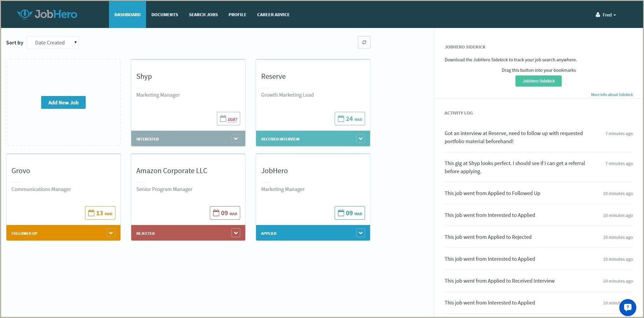Click the refresh icon above job cards

pos(364,42)
